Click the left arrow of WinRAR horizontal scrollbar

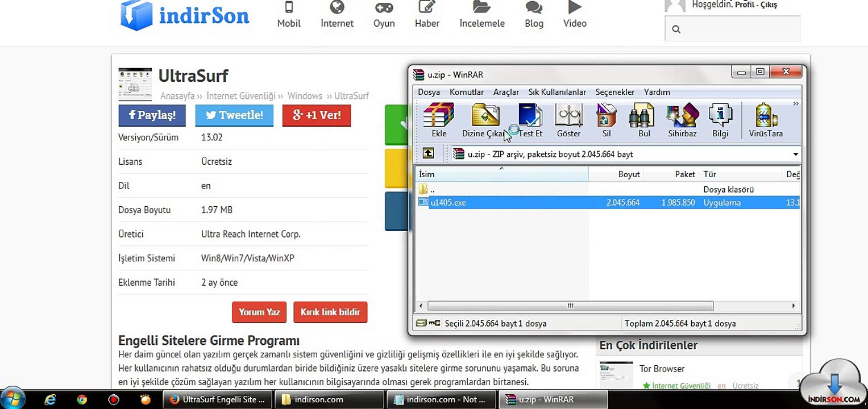421,306
